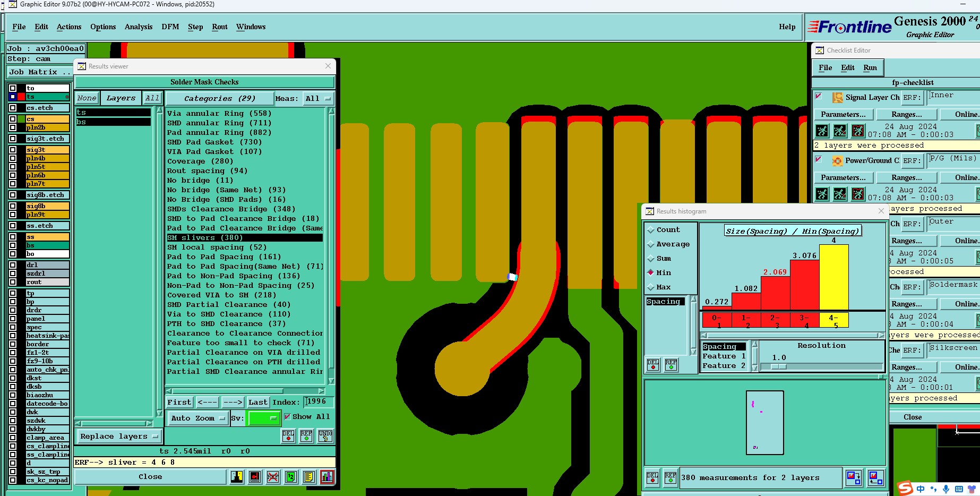This screenshot has height=496, width=980.
Task: Open the green Sv color dropdown
Action: (264, 418)
